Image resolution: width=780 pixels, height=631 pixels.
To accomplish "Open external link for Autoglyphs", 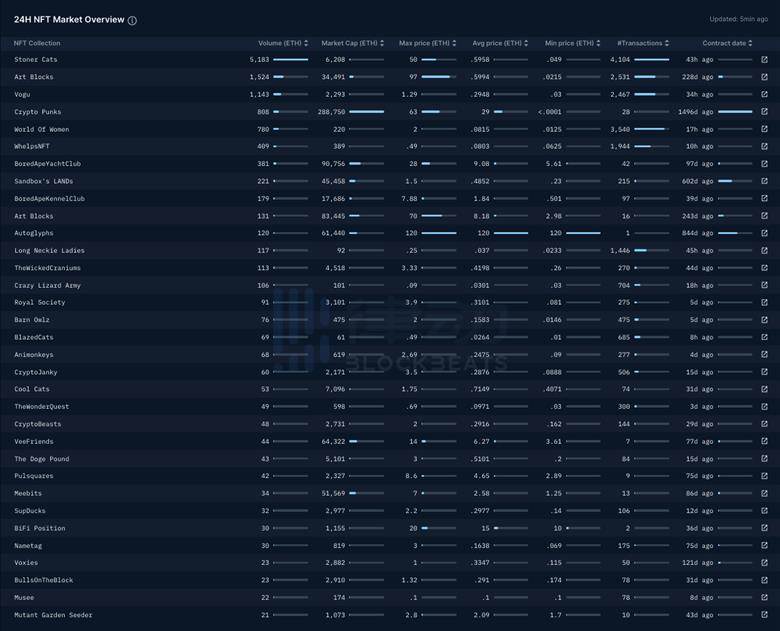I will point(764,233).
